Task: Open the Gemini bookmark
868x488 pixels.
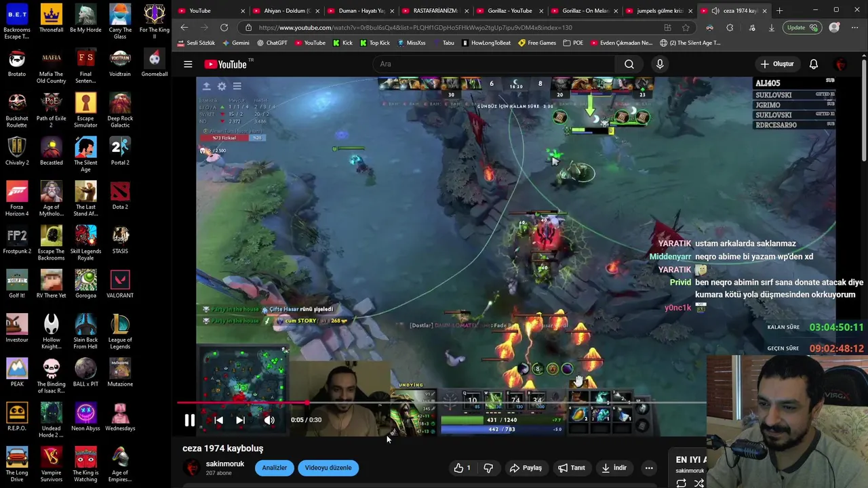Action: [236, 43]
